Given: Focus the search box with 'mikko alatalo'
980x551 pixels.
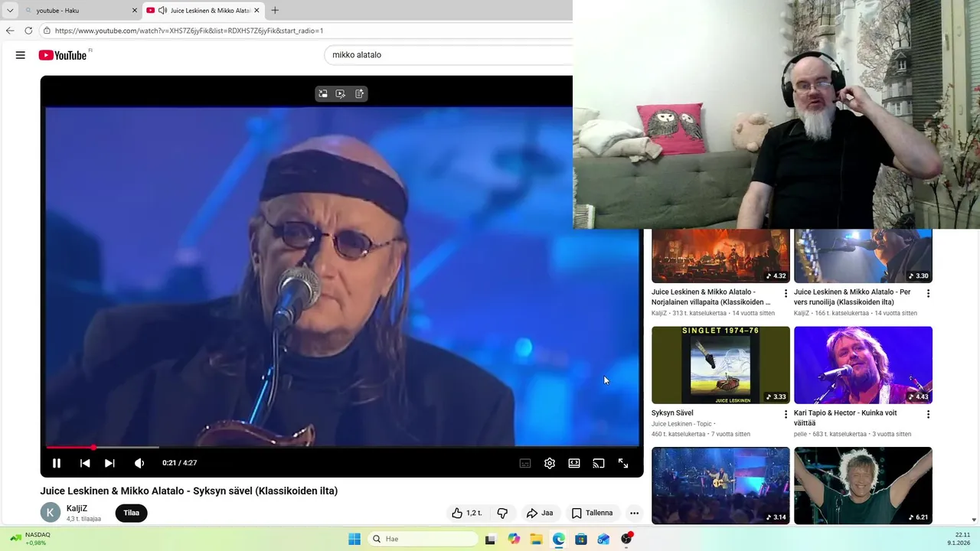Looking at the screenshot, I should pyautogui.click(x=450, y=55).
